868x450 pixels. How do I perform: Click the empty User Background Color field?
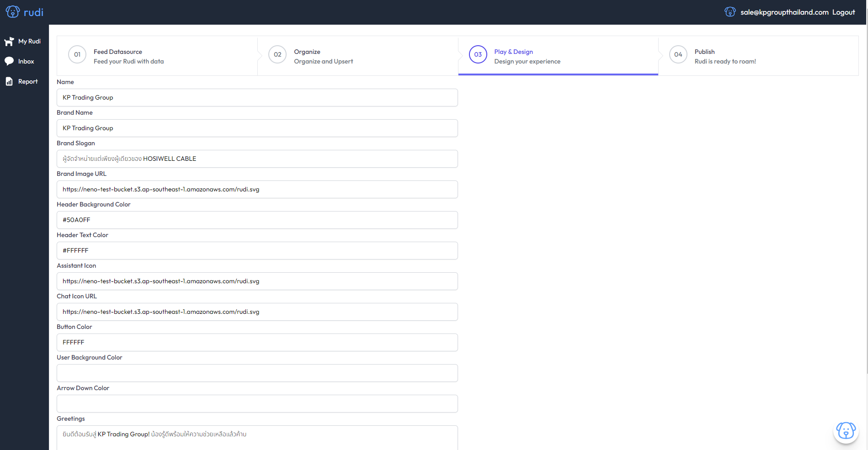pos(257,373)
